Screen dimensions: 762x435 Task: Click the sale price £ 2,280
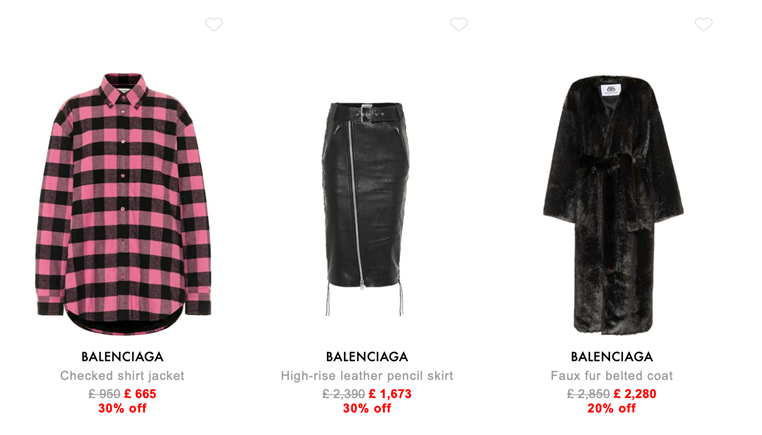click(x=635, y=394)
